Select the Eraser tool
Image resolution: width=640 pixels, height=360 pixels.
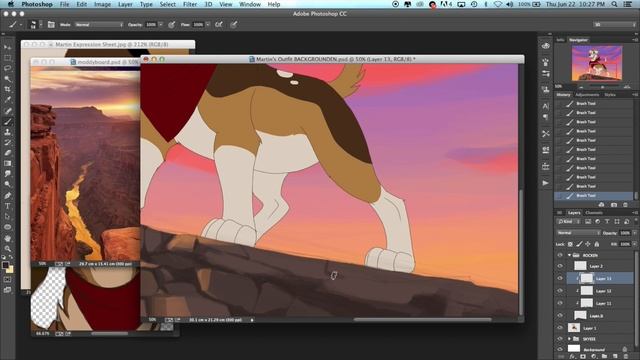pos(8,153)
